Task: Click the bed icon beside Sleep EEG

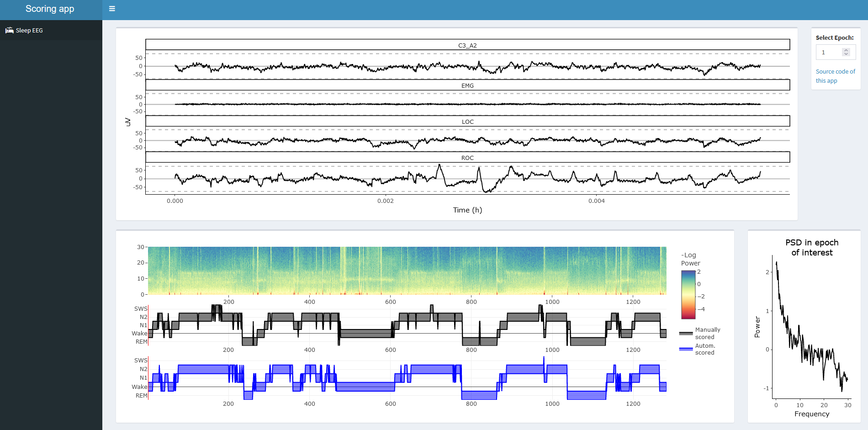Action: point(9,31)
